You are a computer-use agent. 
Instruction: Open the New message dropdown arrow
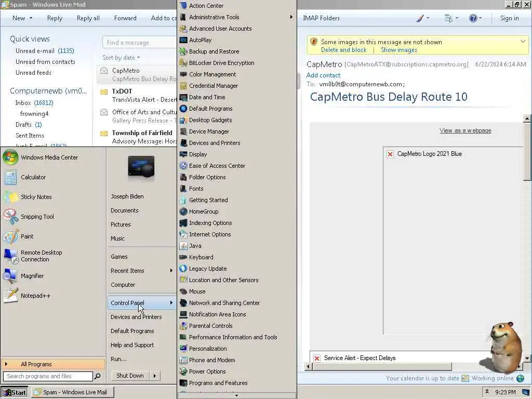point(31,18)
